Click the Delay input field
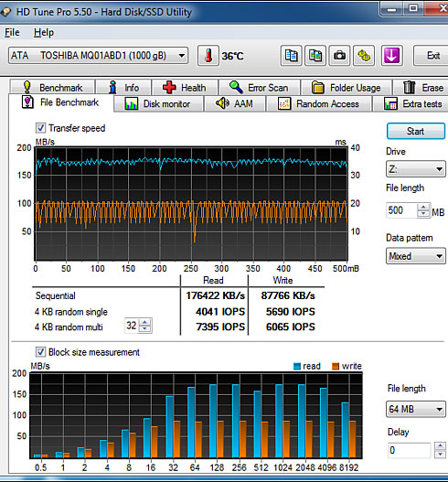Viewport: 448px width, 482px height. pos(409,450)
